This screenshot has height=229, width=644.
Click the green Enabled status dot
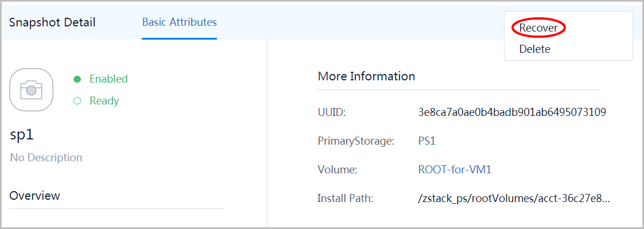click(77, 79)
